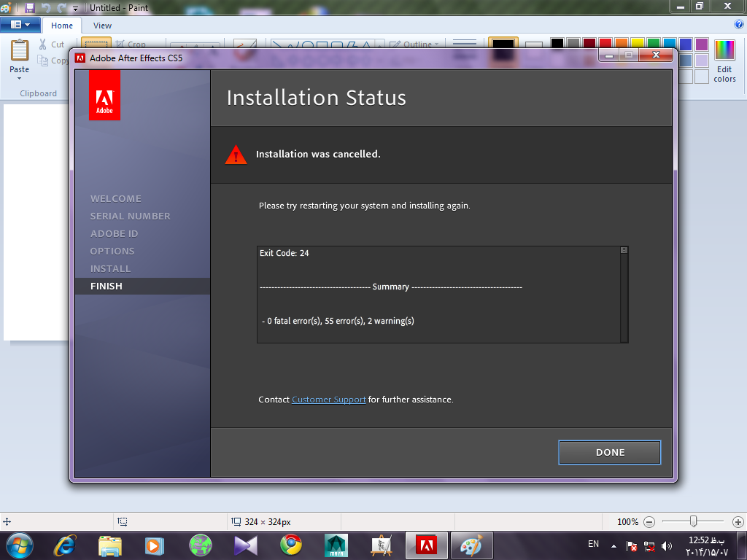Click "0 fatal error(s), 55 error(s)" summary line
The height and width of the screenshot is (560, 747).
click(x=338, y=321)
